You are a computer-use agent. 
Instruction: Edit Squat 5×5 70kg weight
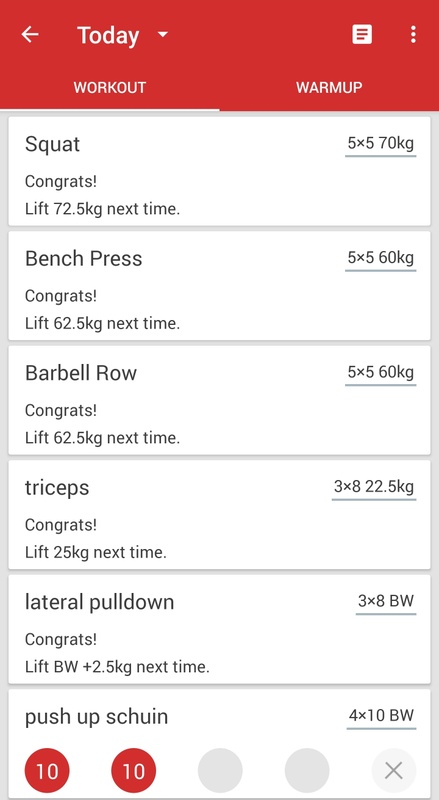click(380, 144)
